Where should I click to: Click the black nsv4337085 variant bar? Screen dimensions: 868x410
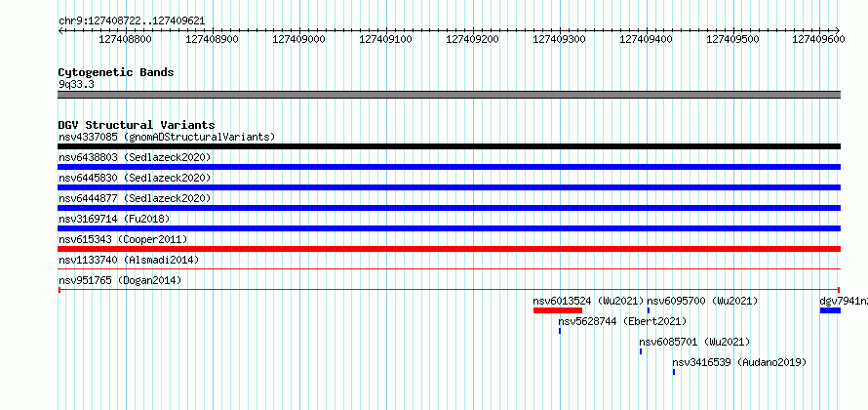pyautogui.click(x=450, y=146)
